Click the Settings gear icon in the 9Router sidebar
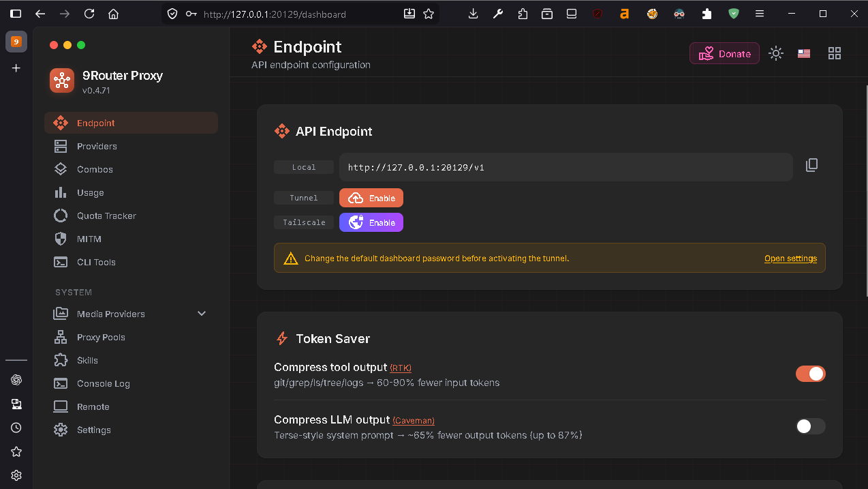The image size is (868, 489). (61, 430)
